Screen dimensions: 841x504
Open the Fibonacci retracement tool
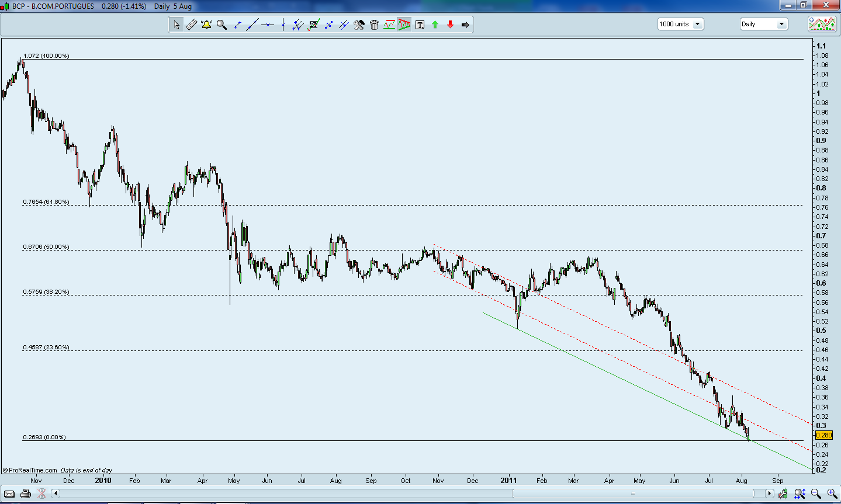pos(313,25)
